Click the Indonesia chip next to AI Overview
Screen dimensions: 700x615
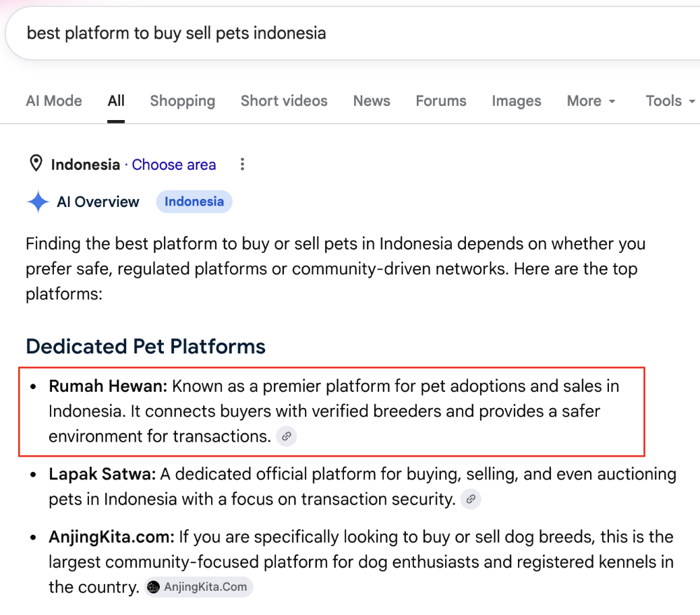[x=194, y=202]
